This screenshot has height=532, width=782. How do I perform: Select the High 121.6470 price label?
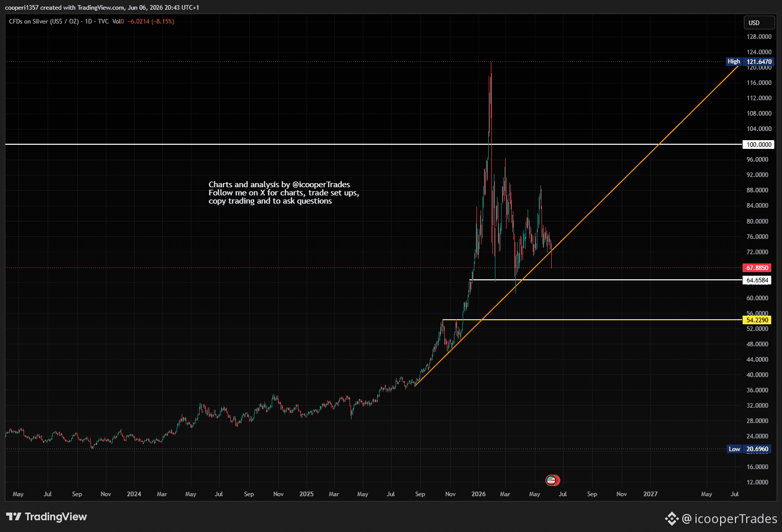click(x=750, y=61)
